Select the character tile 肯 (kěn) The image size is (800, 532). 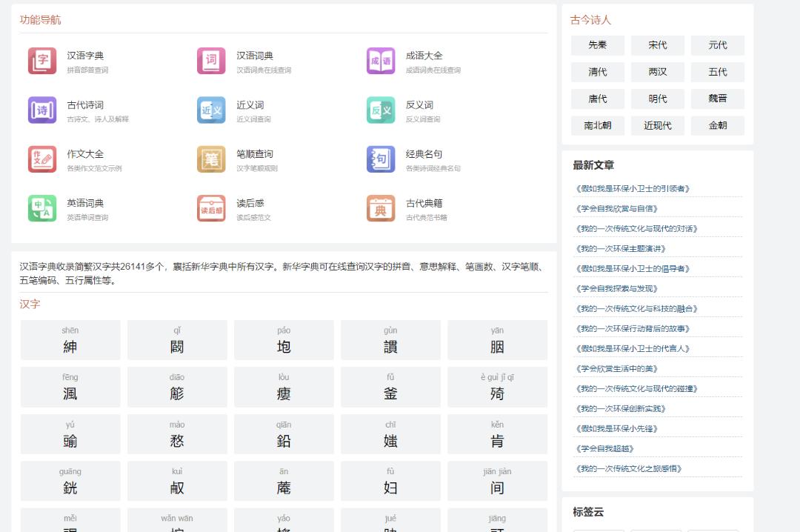(x=497, y=434)
